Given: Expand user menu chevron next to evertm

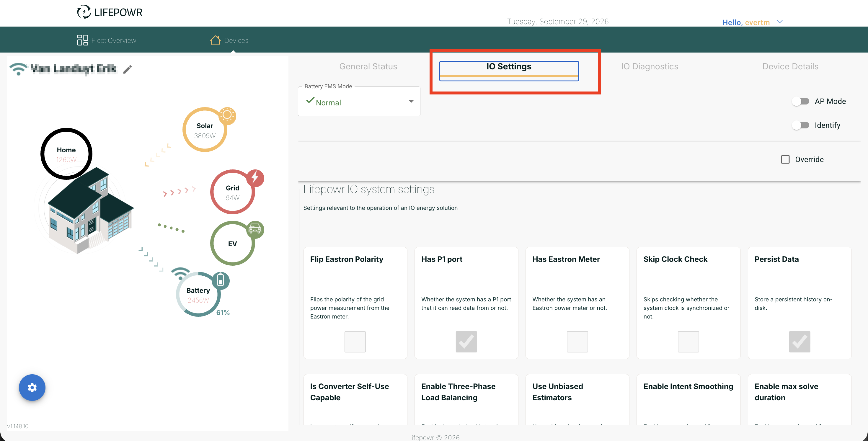Looking at the screenshot, I should 779,22.
